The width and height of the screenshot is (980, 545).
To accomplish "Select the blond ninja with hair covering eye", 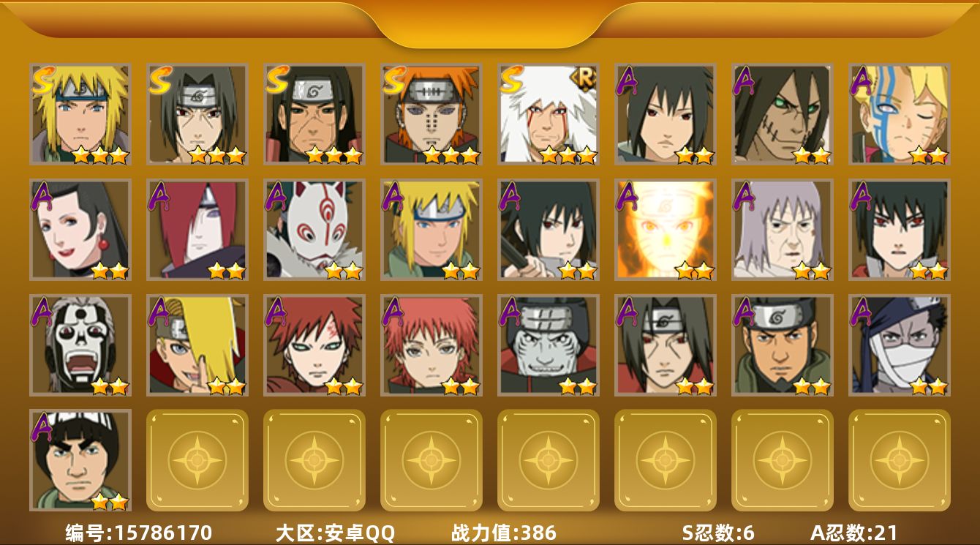I will click(197, 345).
